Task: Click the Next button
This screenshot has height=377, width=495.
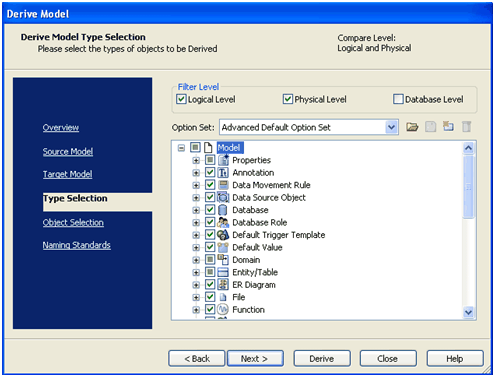Action: tap(255, 359)
